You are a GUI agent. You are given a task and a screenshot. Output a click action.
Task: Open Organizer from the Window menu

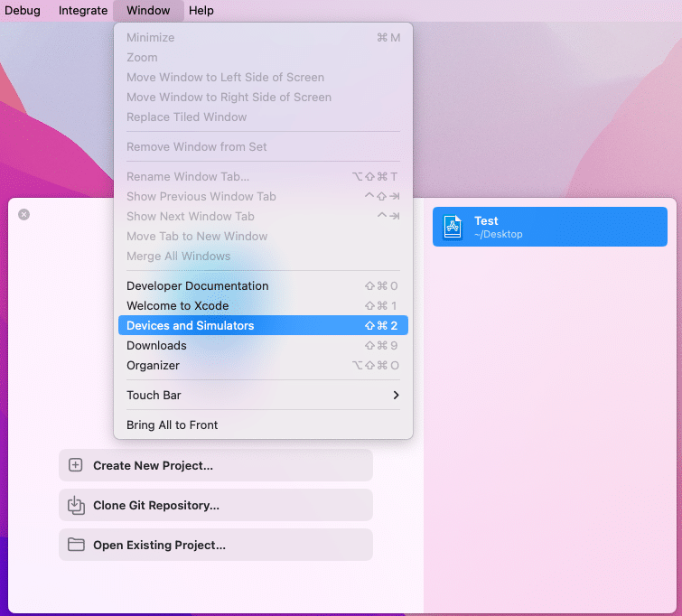[x=153, y=366]
